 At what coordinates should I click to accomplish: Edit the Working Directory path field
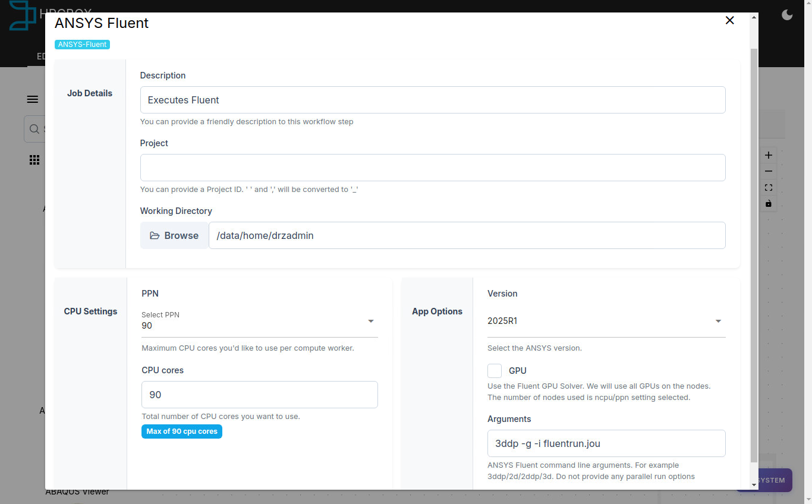tap(467, 235)
